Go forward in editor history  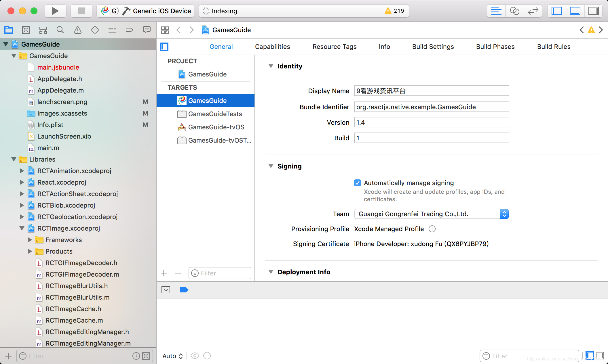(192, 30)
